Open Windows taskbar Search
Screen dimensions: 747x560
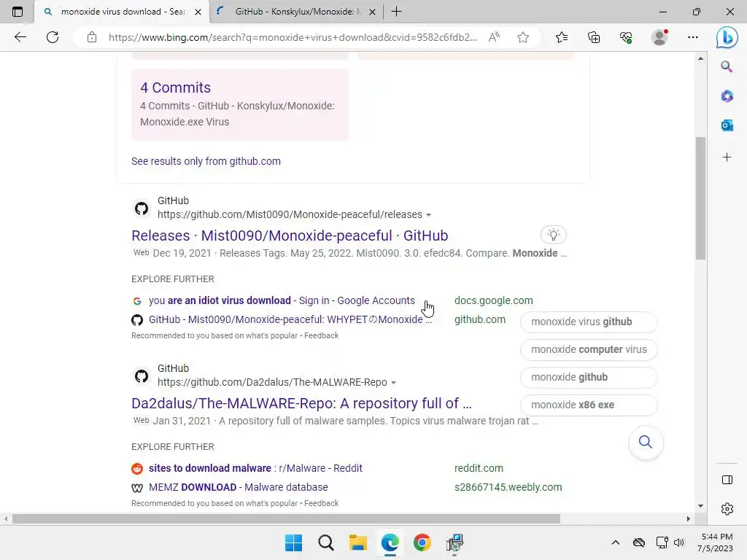click(x=326, y=542)
